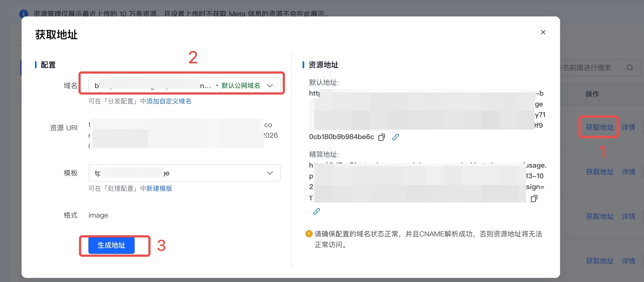Open 详情 in the third table row
Viewport: 644px width, 282px height.
pyautogui.click(x=628, y=216)
